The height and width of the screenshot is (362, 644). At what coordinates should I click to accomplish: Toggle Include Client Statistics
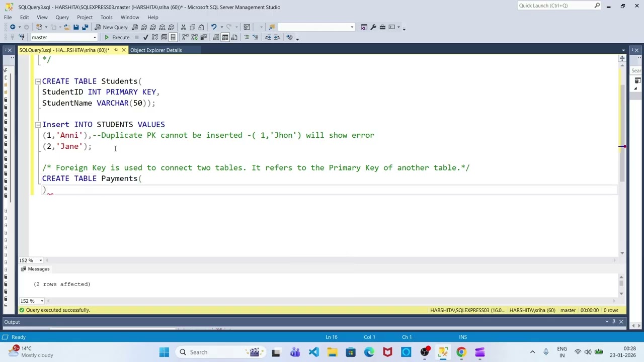tap(203, 37)
